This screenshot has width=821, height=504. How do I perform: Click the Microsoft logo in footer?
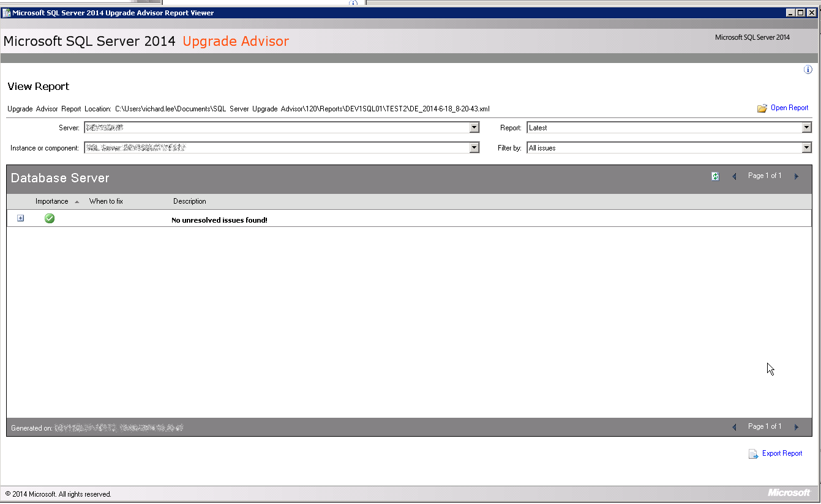tap(789, 493)
